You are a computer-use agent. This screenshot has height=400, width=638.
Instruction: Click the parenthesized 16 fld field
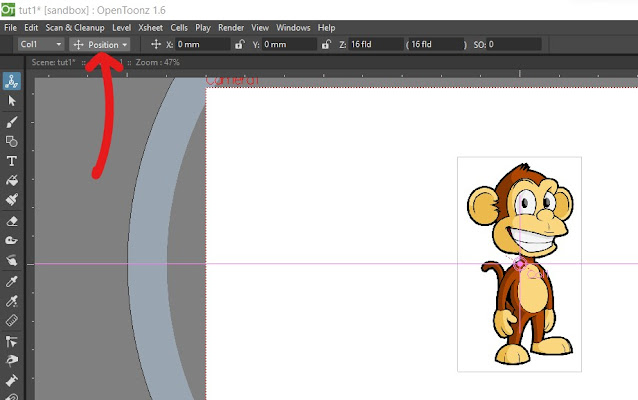436,44
